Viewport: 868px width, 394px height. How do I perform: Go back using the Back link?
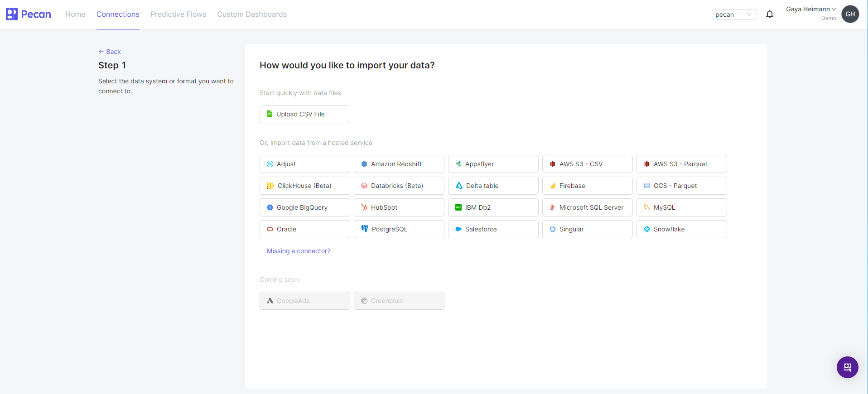tap(110, 52)
